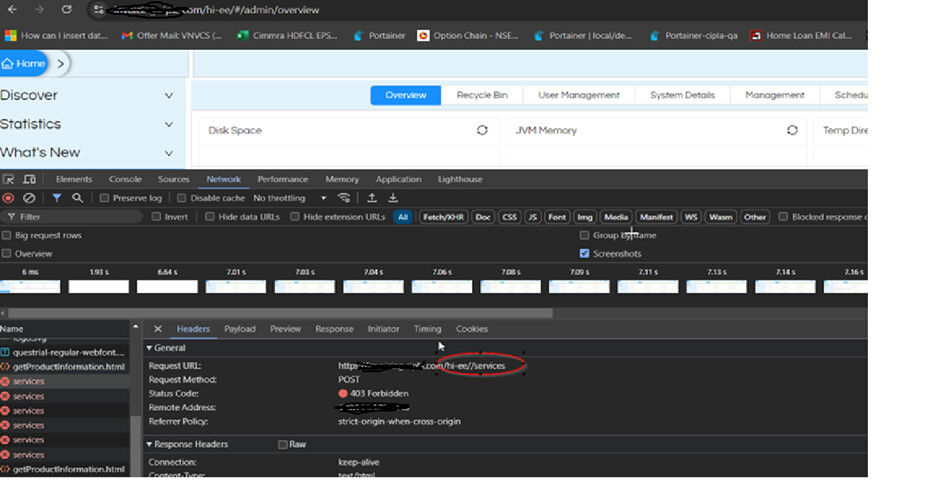Viewport: 940px width, 483px height.
Task: Open the Home Loan EMI Cal bookmark
Action: click(x=801, y=35)
